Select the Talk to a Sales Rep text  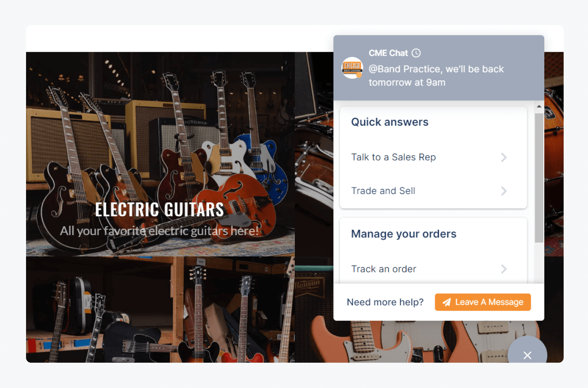[393, 157]
